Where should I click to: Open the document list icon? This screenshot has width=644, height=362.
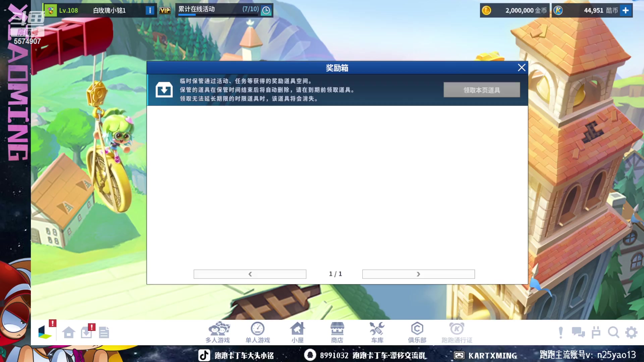point(104,332)
